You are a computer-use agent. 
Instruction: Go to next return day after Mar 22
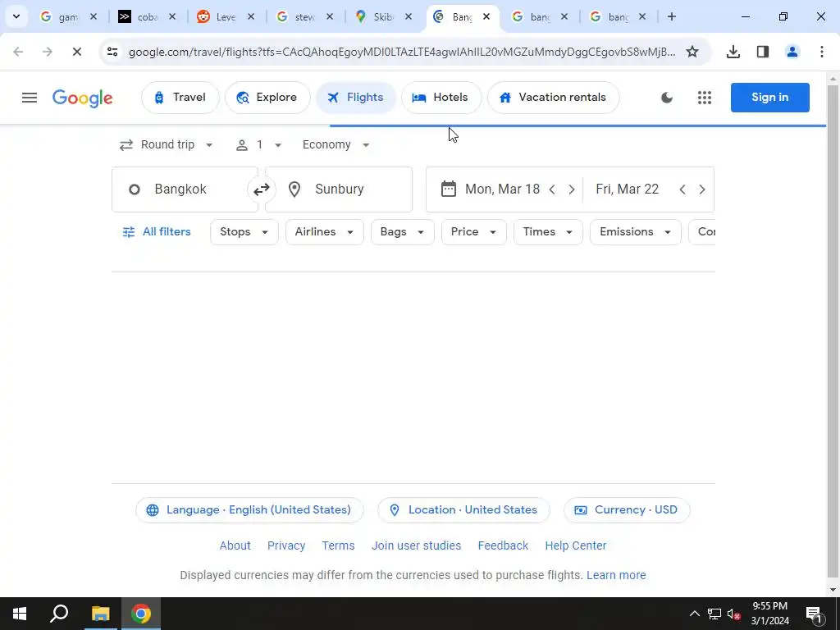tap(702, 189)
